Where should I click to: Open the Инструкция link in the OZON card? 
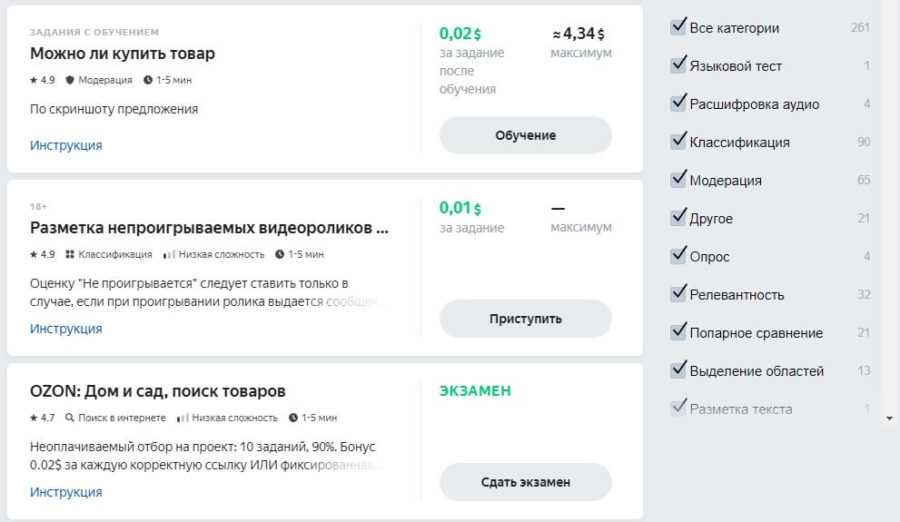click(x=66, y=492)
